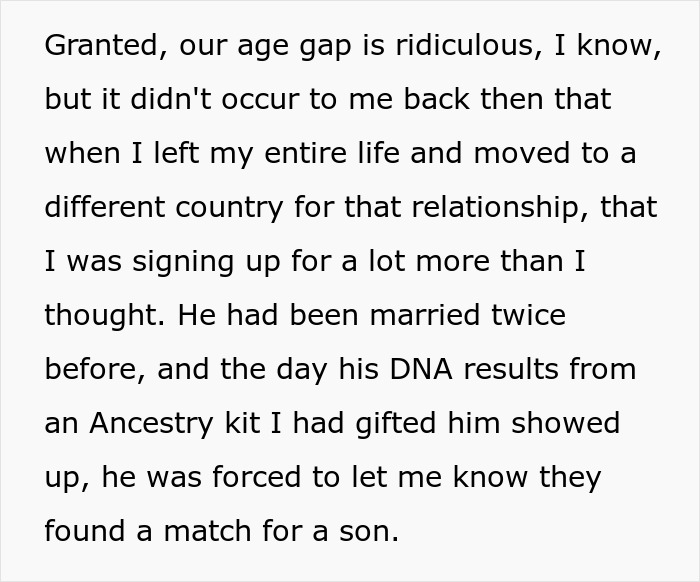Click the word "occur" in the text
Screen dimensions: 700x582
coord(237,101)
